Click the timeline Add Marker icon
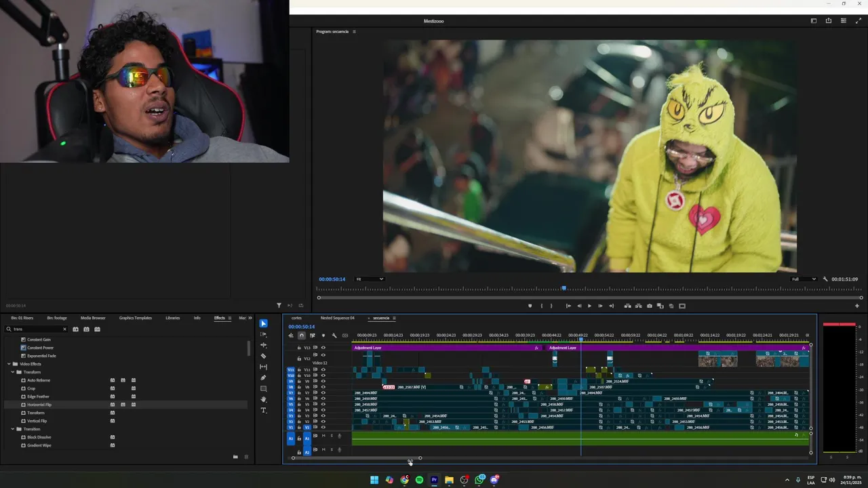The height and width of the screenshot is (488, 868). [323, 335]
